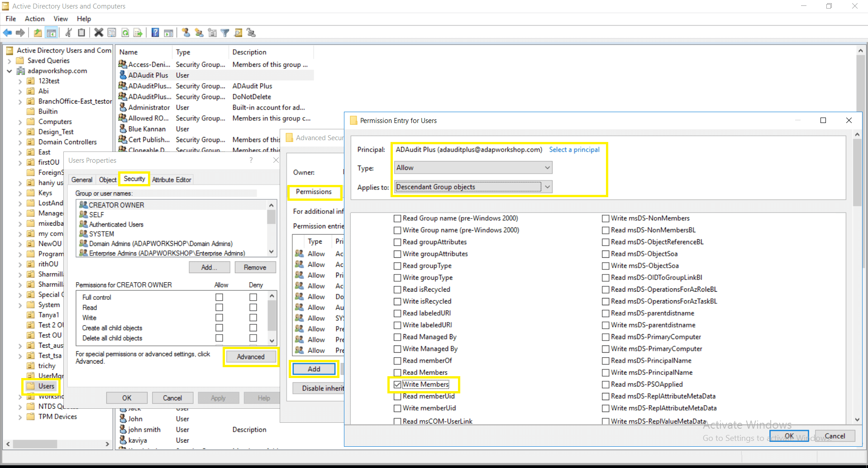
Task: Click the Help question mark toolbar icon
Action: point(155,33)
